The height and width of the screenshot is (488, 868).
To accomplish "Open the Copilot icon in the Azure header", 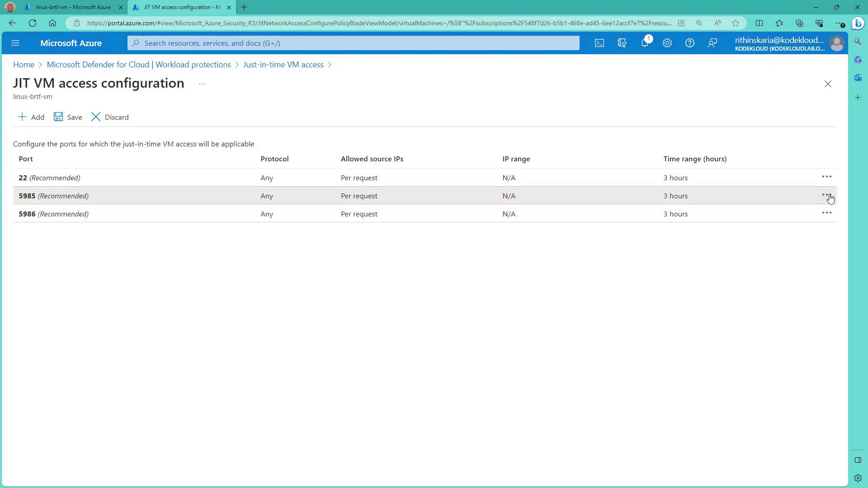I will [x=622, y=43].
